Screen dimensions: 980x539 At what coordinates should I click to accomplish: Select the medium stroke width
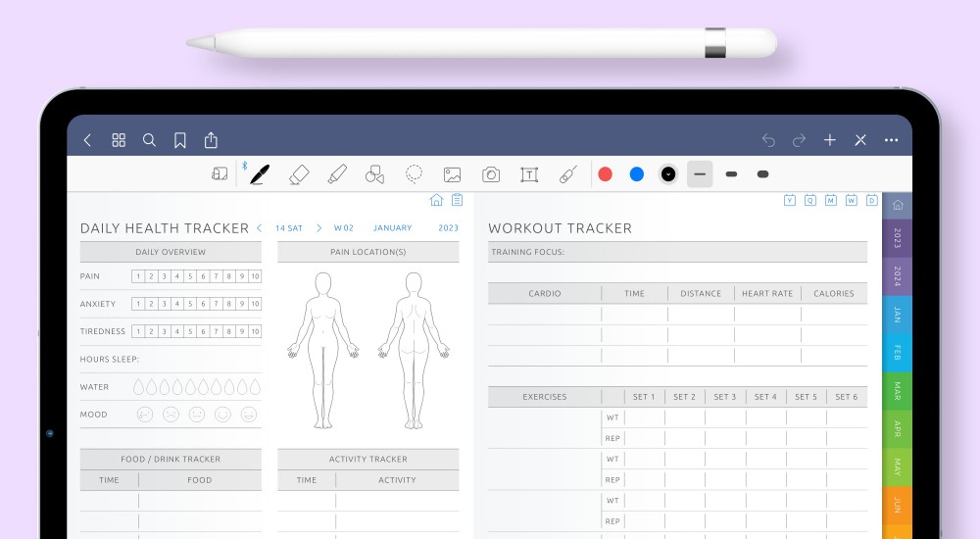click(x=731, y=174)
